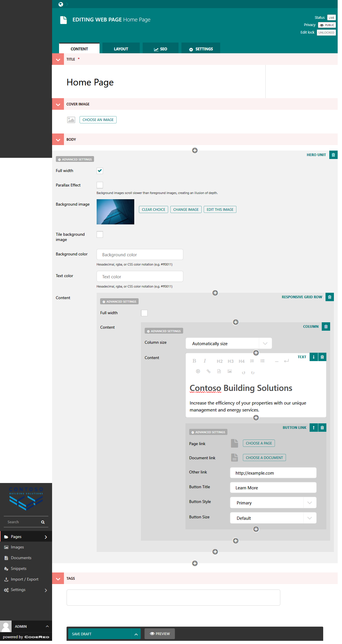Open the Button Style dropdown
342x644 pixels.
tap(273, 503)
